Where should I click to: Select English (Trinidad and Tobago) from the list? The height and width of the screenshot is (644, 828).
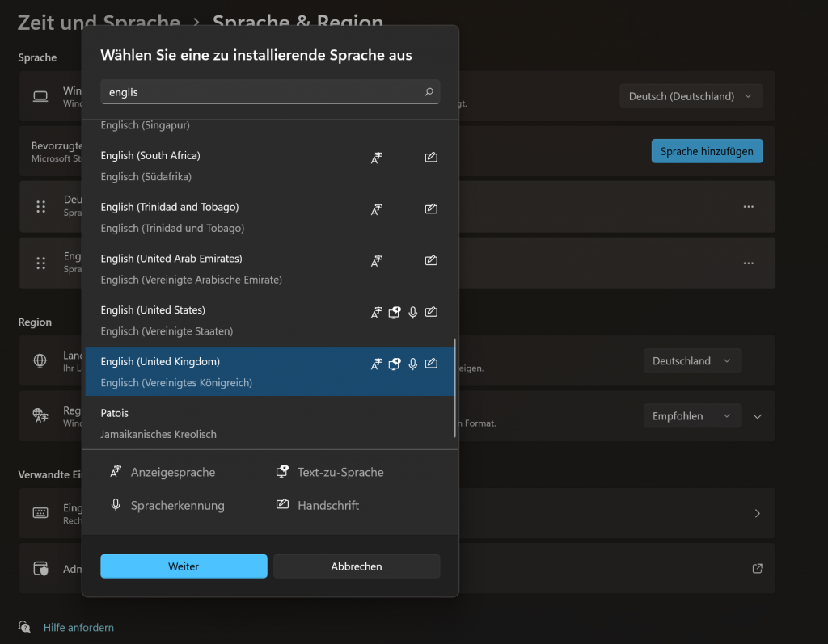(269, 217)
